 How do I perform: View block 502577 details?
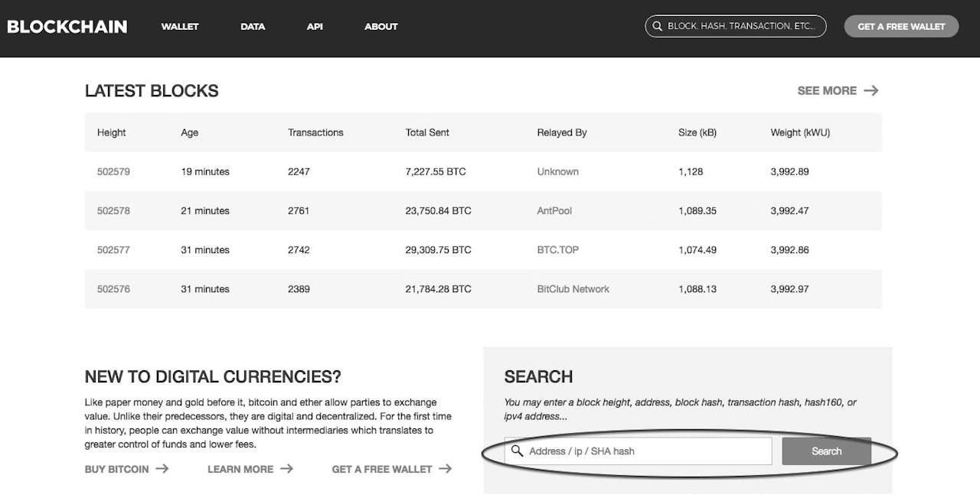click(x=113, y=250)
